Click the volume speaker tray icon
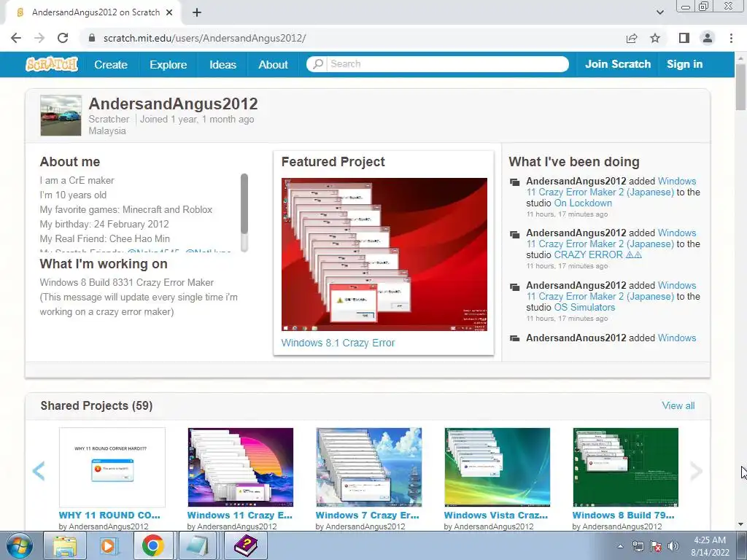Viewport: 747px width, 560px height. [673, 546]
